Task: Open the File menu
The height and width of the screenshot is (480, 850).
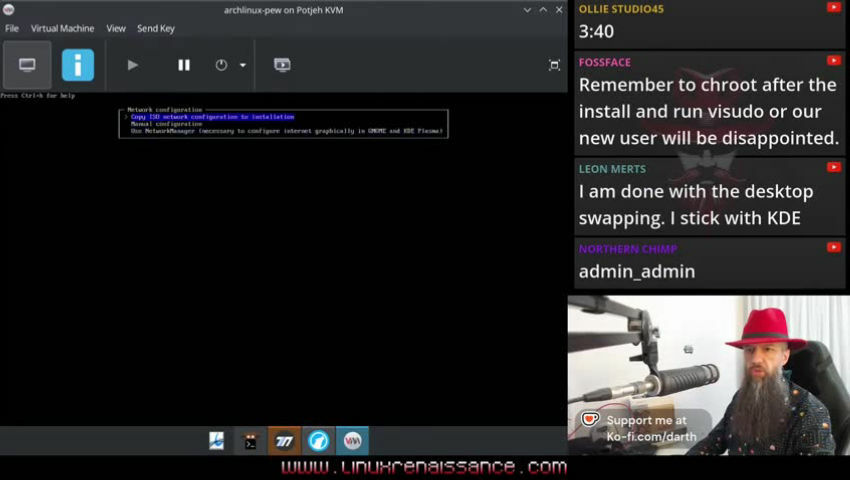Action: click(x=11, y=28)
